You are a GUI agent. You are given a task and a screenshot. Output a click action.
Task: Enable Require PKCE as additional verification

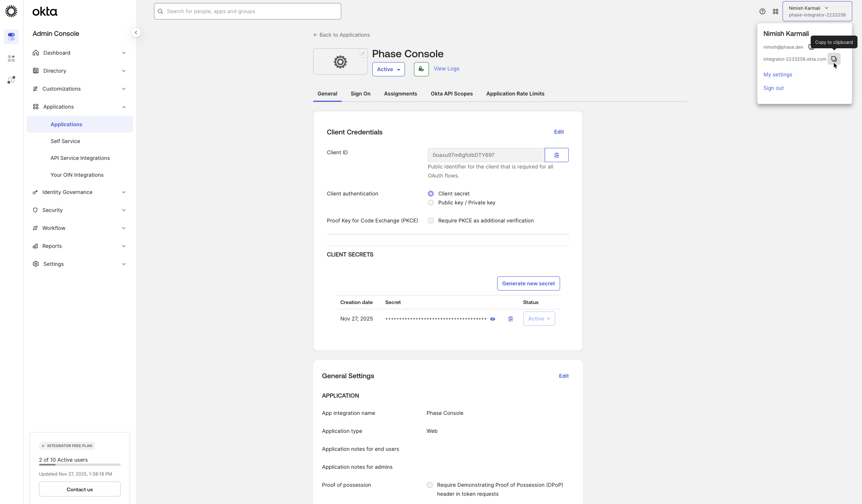point(431,221)
